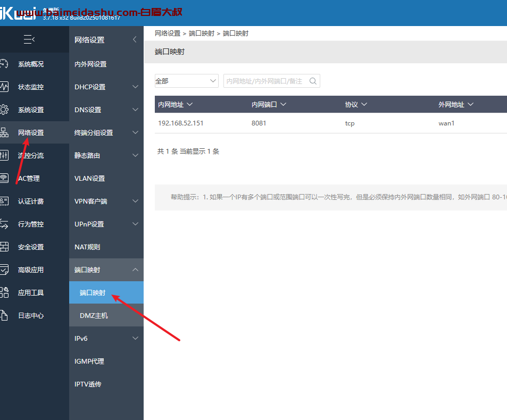This screenshot has width=507, height=420.
Task: Click the 网络设置 network icon
Action: coord(4,132)
